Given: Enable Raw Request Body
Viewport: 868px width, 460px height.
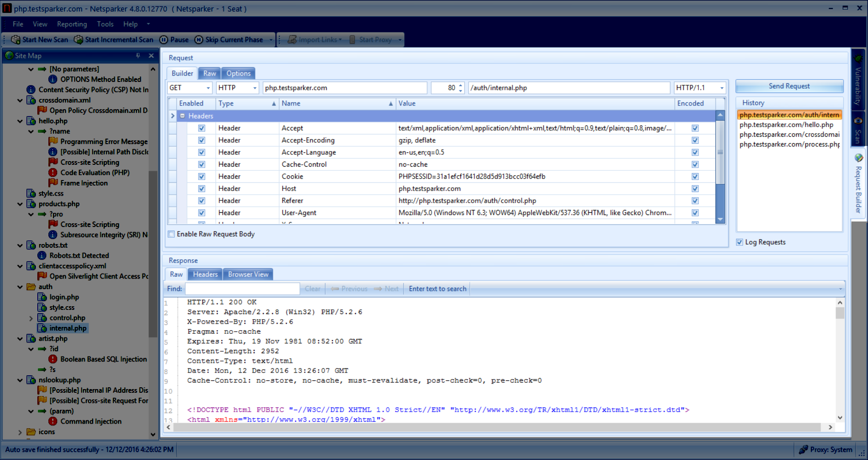Looking at the screenshot, I should tap(171, 234).
